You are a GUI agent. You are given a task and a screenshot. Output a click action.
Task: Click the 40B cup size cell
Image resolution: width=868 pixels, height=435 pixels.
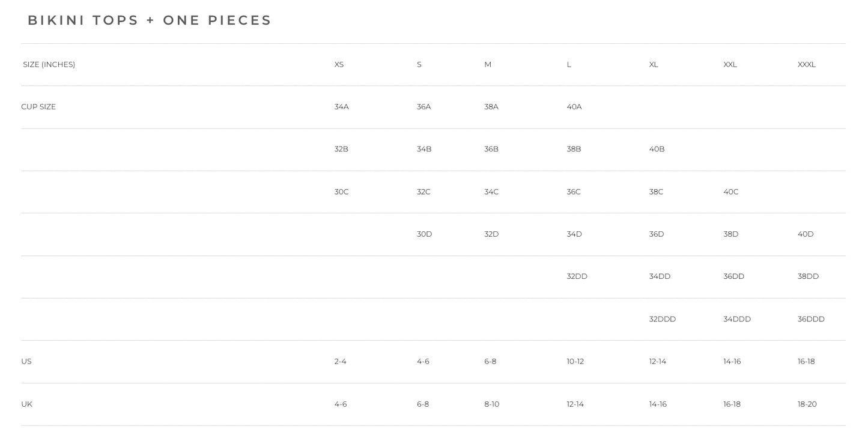[657, 149]
